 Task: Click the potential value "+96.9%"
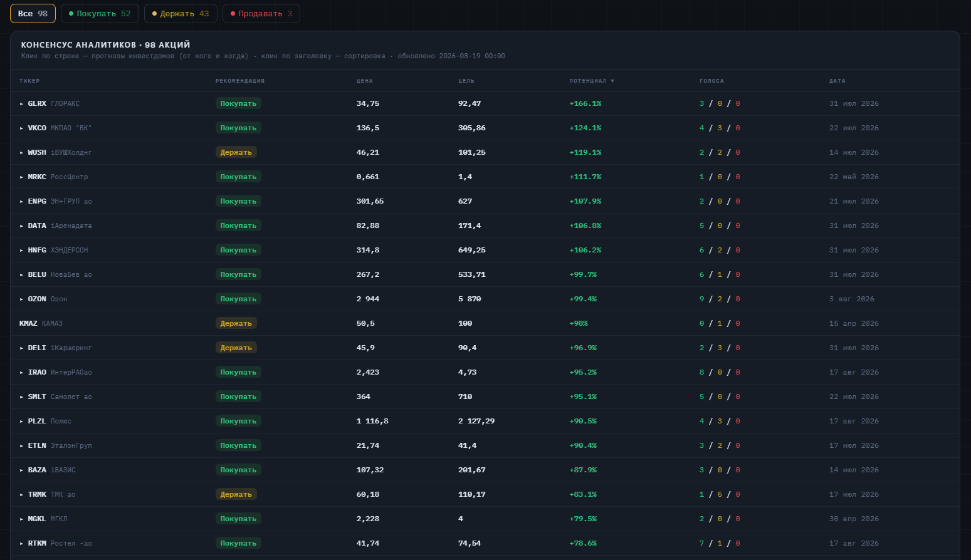point(583,348)
